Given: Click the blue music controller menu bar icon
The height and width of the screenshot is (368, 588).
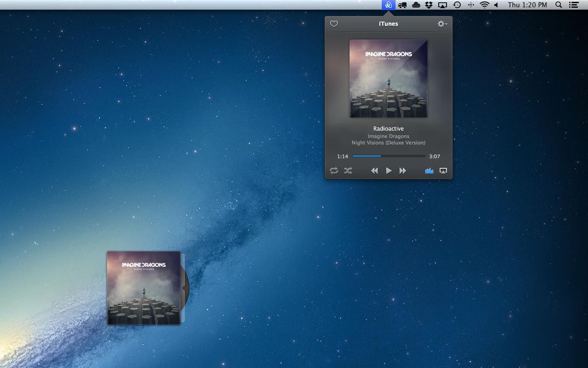Looking at the screenshot, I should [389, 5].
